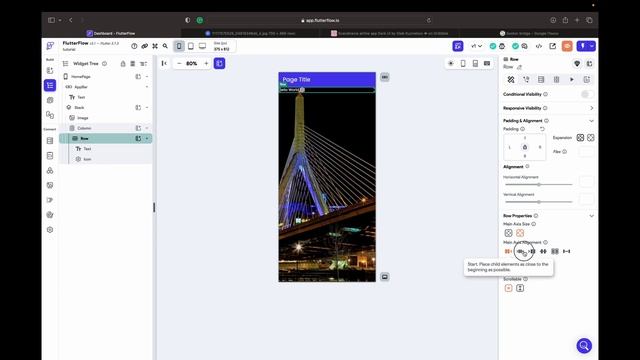Toggle canvas light/dark mode sun icon

click(451, 64)
